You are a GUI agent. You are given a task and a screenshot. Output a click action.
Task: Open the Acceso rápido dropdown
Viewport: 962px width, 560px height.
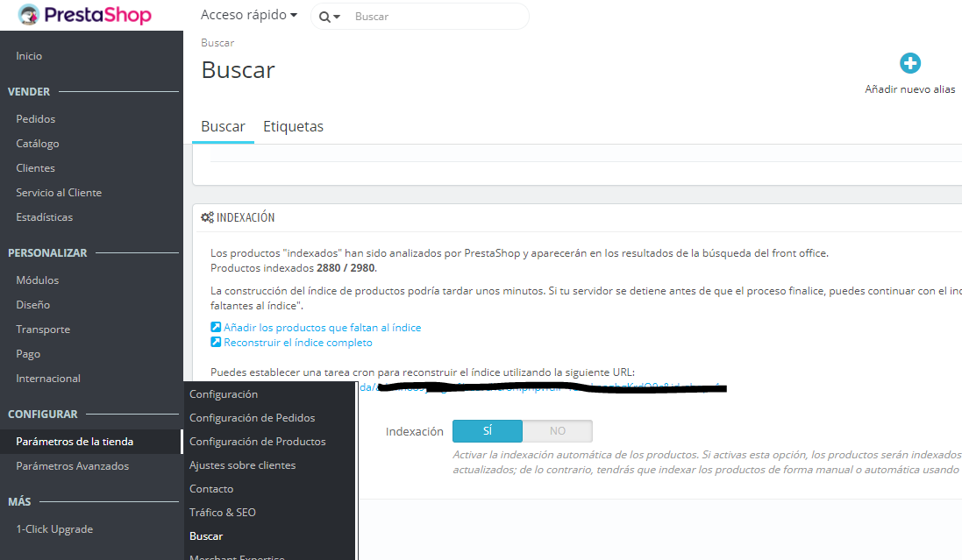pyautogui.click(x=248, y=15)
